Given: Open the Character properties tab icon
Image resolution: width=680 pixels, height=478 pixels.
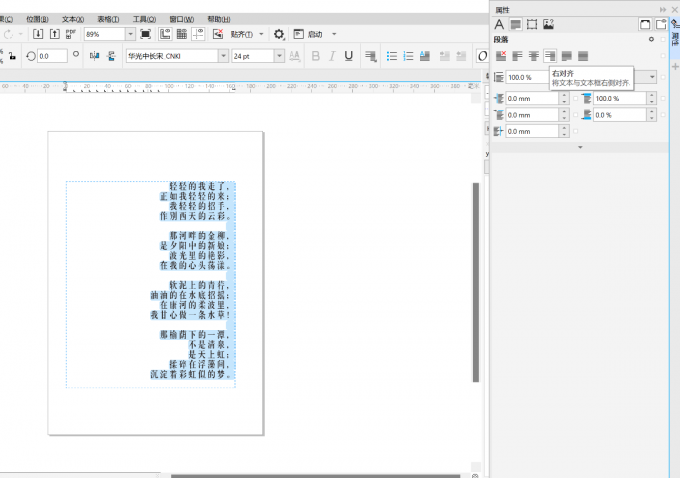Looking at the screenshot, I should [x=499, y=24].
